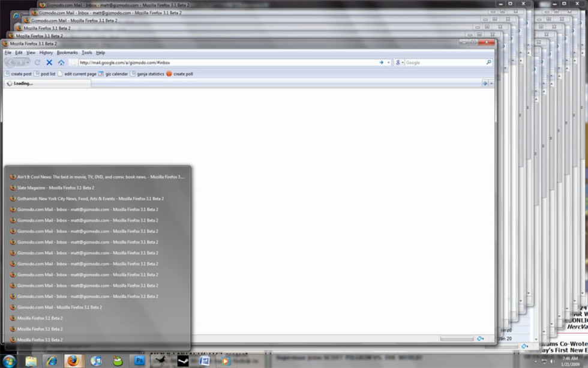Open the Google search engine selector

400,62
